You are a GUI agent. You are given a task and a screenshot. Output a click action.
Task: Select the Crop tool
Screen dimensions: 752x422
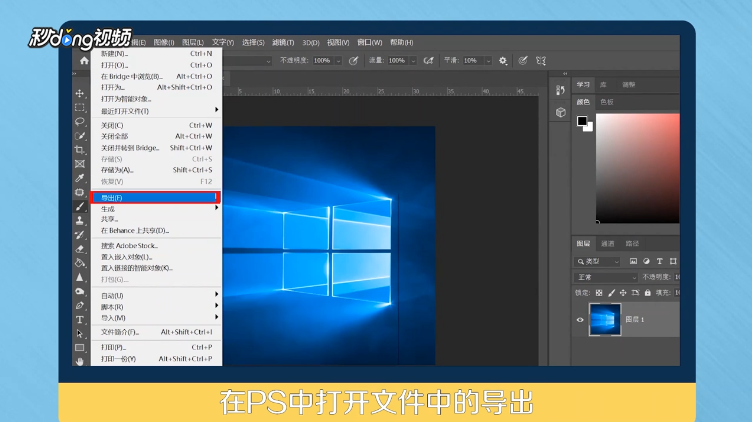pyautogui.click(x=80, y=150)
